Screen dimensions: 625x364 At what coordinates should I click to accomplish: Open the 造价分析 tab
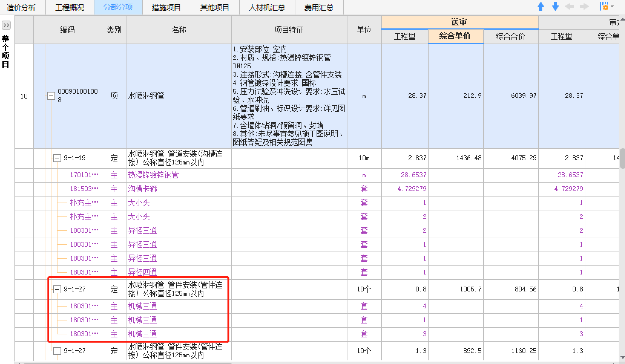click(x=21, y=8)
